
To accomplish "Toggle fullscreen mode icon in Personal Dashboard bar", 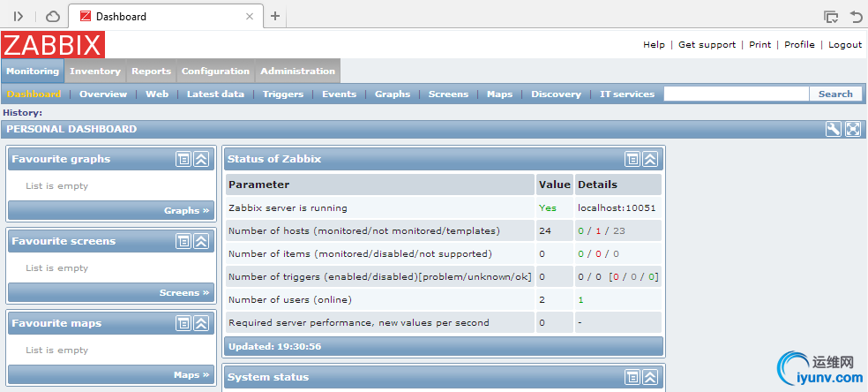I will [853, 130].
